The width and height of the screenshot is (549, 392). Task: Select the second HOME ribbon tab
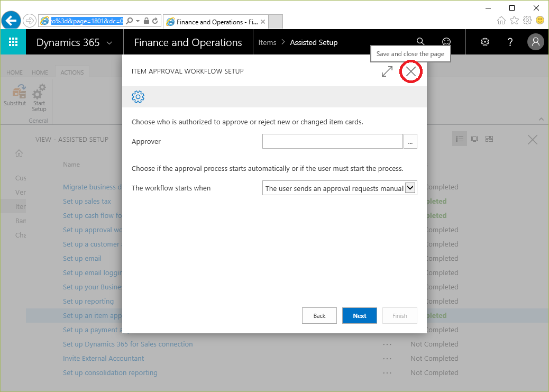pyautogui.click(x=40, y=72)
